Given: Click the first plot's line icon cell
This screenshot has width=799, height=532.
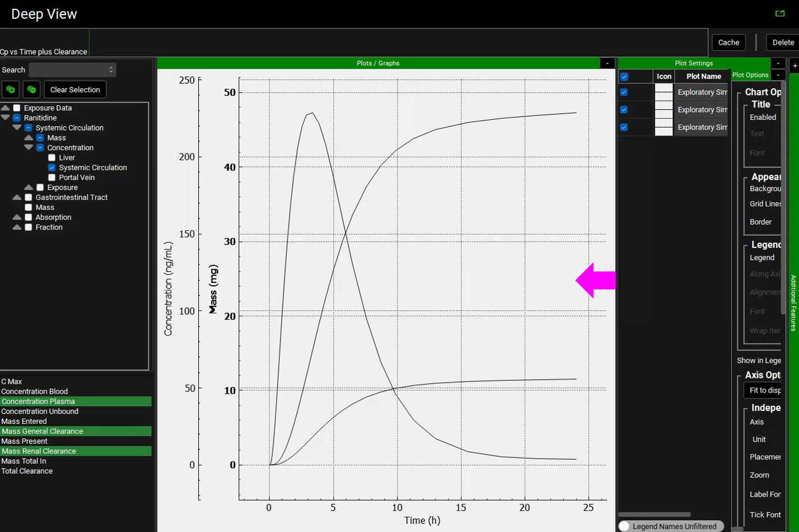Looking at the screenshot, I should point(664,92).
